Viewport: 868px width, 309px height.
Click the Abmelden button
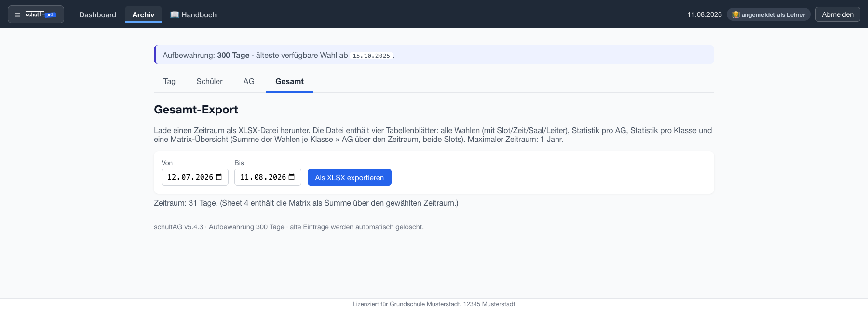pyautogui.click(x=838, y=14)
